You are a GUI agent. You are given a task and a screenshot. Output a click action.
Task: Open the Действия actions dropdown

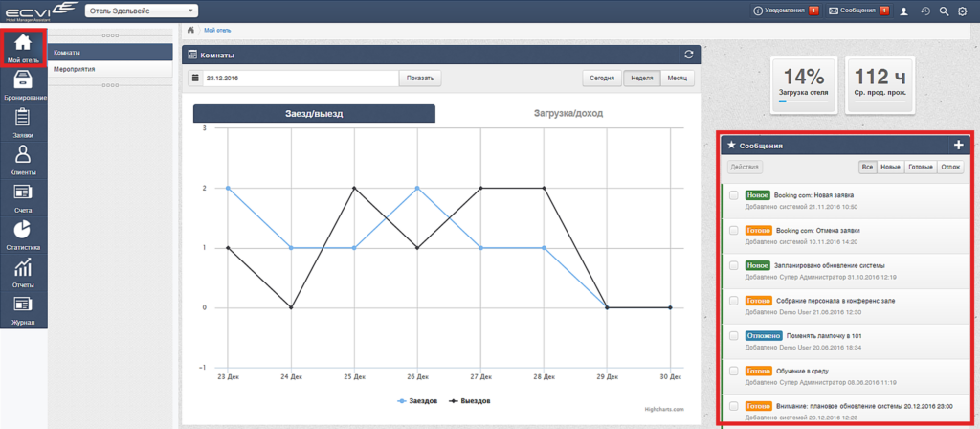pos(745,167)
